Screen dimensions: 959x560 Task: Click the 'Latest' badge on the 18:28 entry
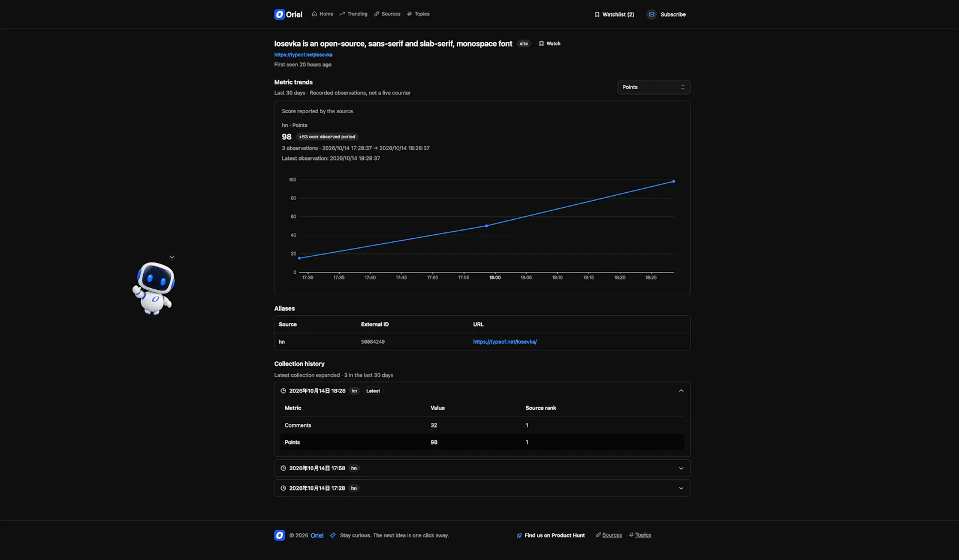[373, 391]
